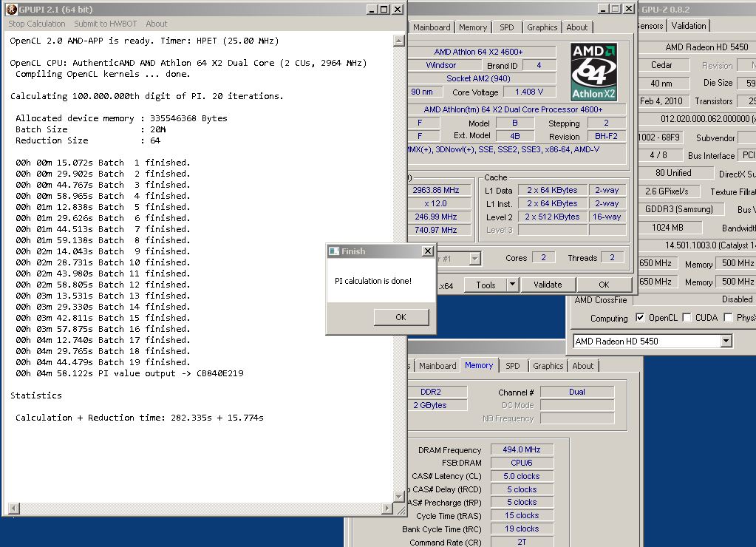Click the Level 2 cache 2 x 512 KBytes field
Image resolution: width=756 pixels, height=547 pixels.
point(553,217)
